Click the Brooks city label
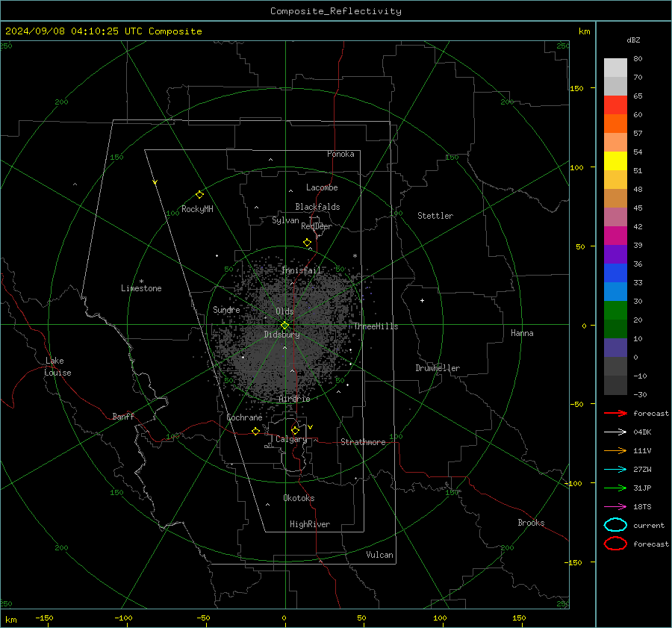The width and height of the screenshot is (672, 628). pos(531,523)
